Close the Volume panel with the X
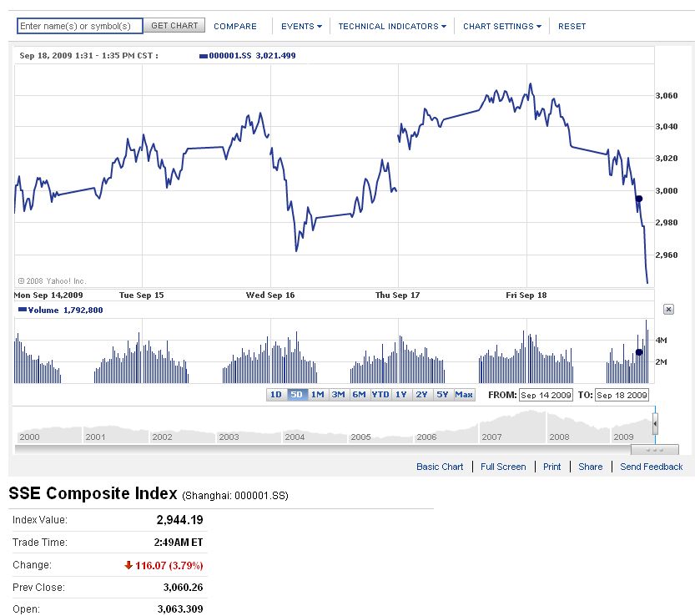The height and width of the screenshot is (616, 695). pos(668,310)
